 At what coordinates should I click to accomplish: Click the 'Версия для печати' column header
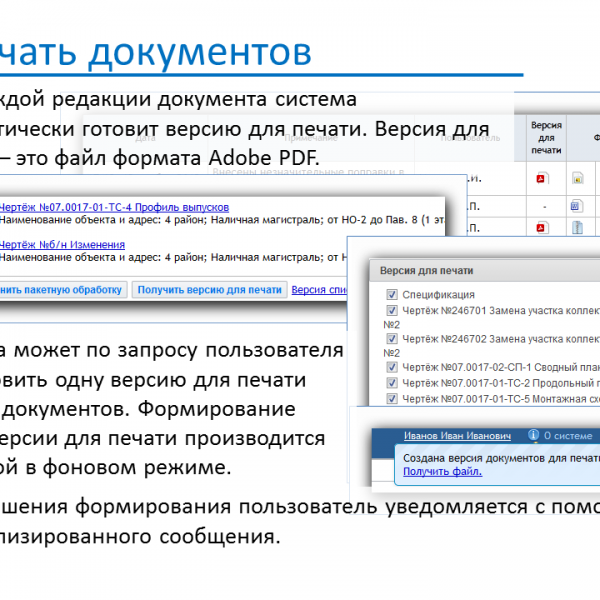546,138
